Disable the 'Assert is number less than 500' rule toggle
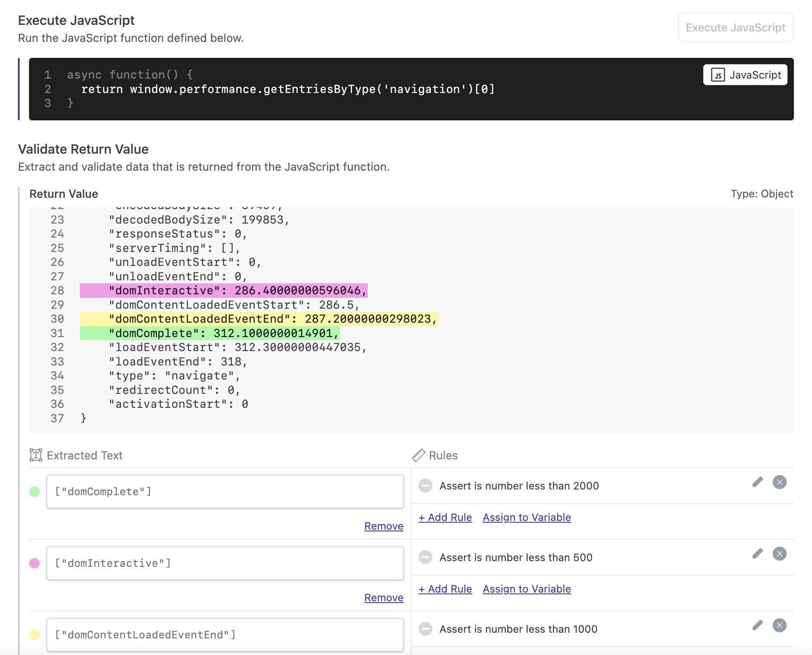The height and width of the screenshot is (655, 812). click(x=426, y=557)
